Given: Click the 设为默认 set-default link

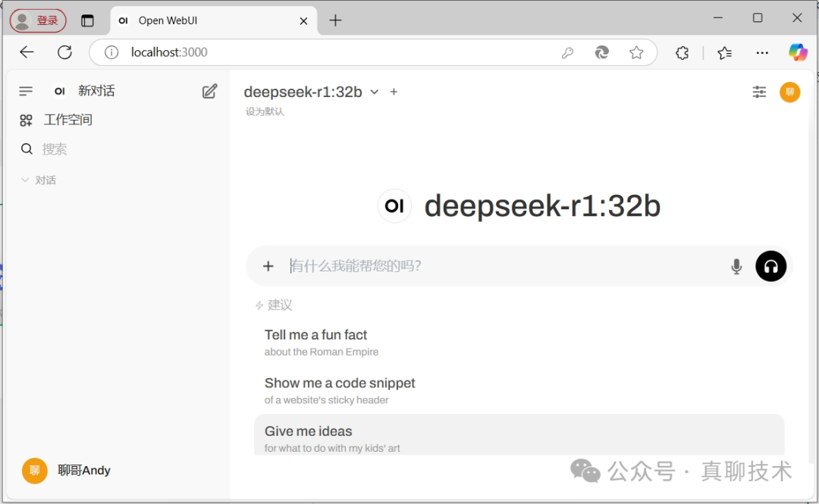Looking at the screenshot, I should click(x=264, y=111).
